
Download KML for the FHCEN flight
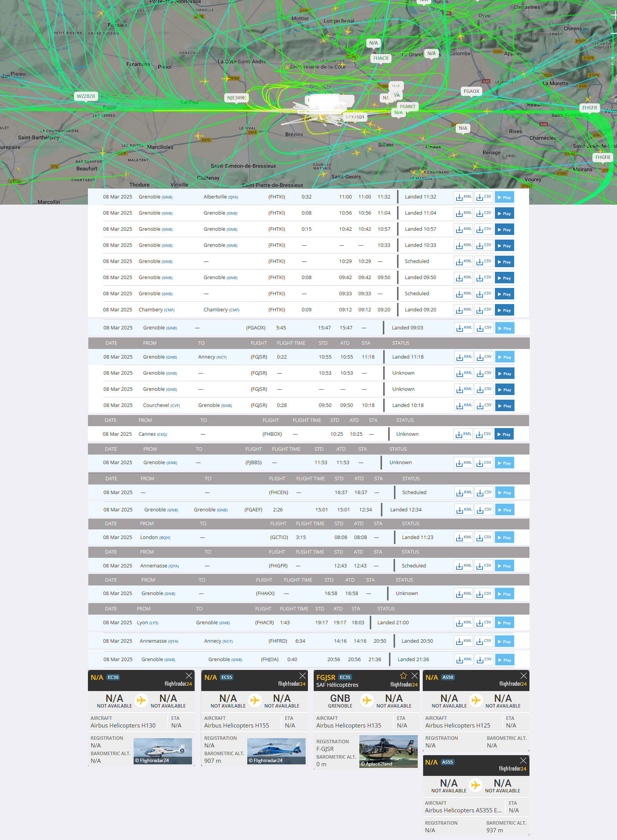tap(464, 493)
